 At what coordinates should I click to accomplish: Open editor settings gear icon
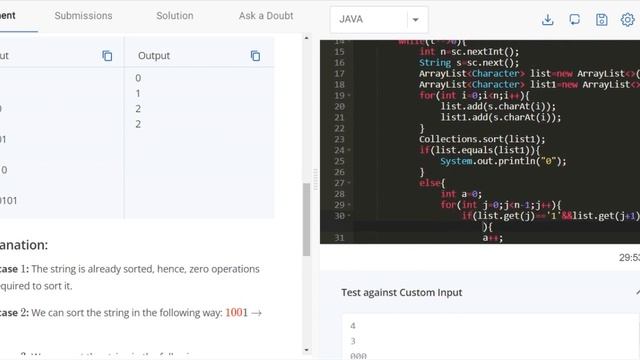[627, 20]
